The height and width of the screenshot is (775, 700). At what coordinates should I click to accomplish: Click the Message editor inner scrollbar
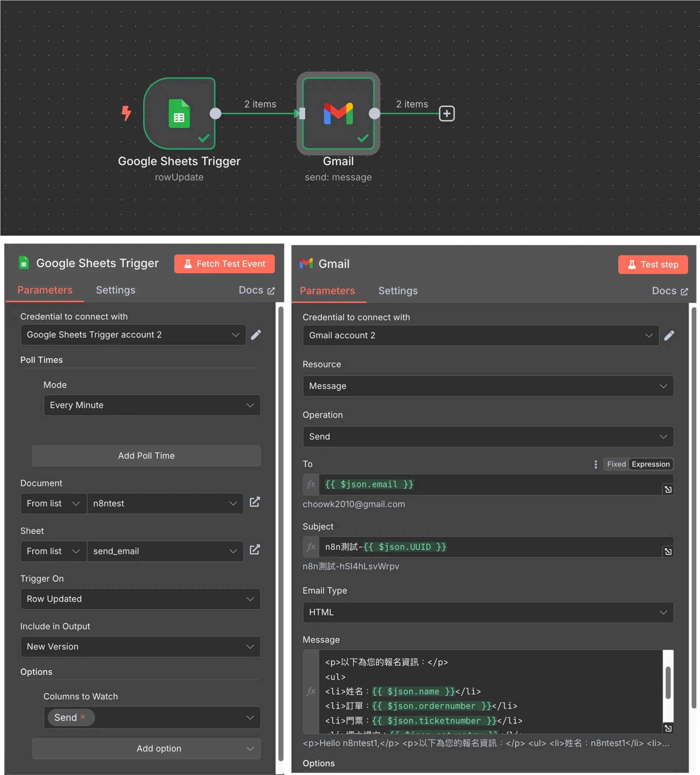[668, 683]
